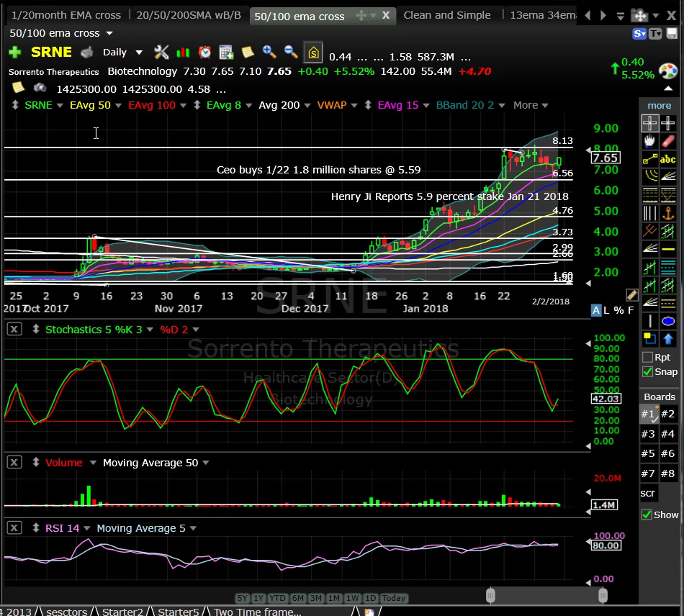Switch to the 1/20month EMA cross tab
This screenshot has width=684, height=616.
tap(66, 15)
